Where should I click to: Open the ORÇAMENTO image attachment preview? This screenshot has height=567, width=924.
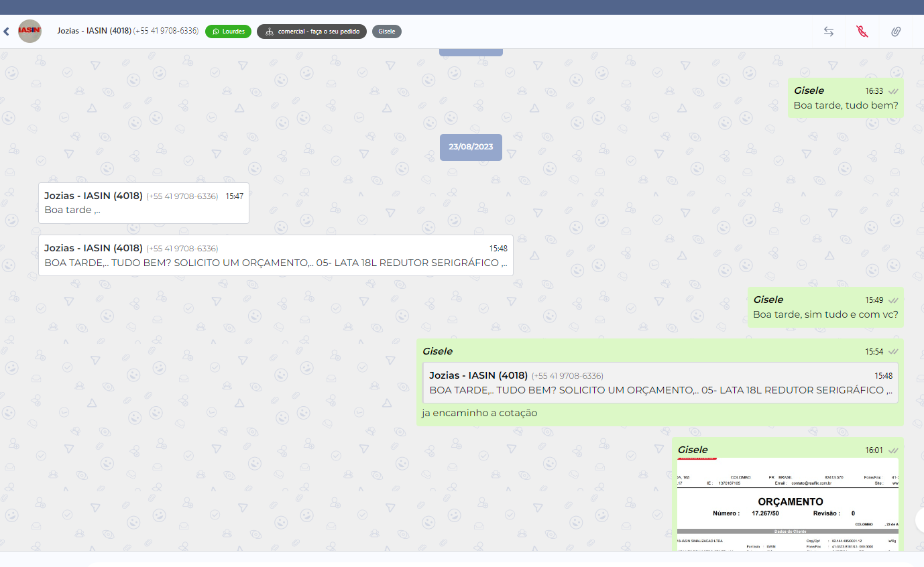click(x=787, y=503)
